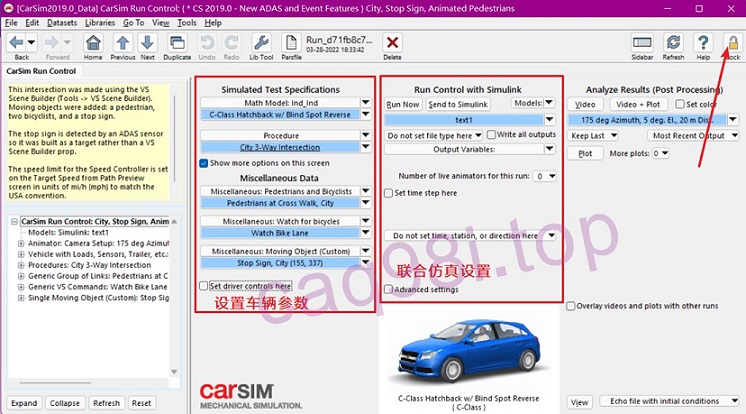Click the Forward arrow icon
The width and height of the screenshot is (746, 414).
pos(51,43)
